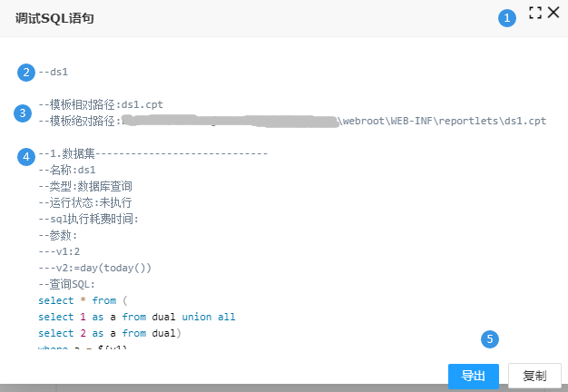Place cursor on 模板相对路径 line
The height and width of the screenshot is (392, 568).
pyautogui.click(x=100, y=104)
